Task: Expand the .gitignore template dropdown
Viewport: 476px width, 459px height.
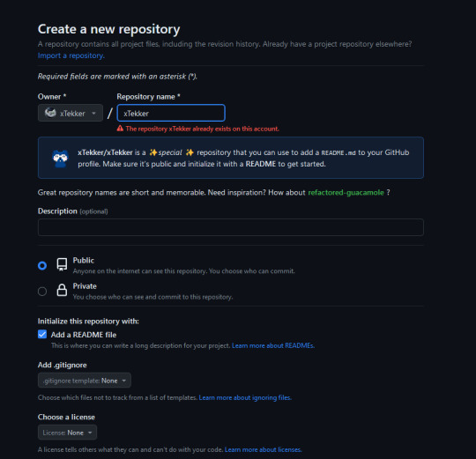Action: click(x=85, y=381)
